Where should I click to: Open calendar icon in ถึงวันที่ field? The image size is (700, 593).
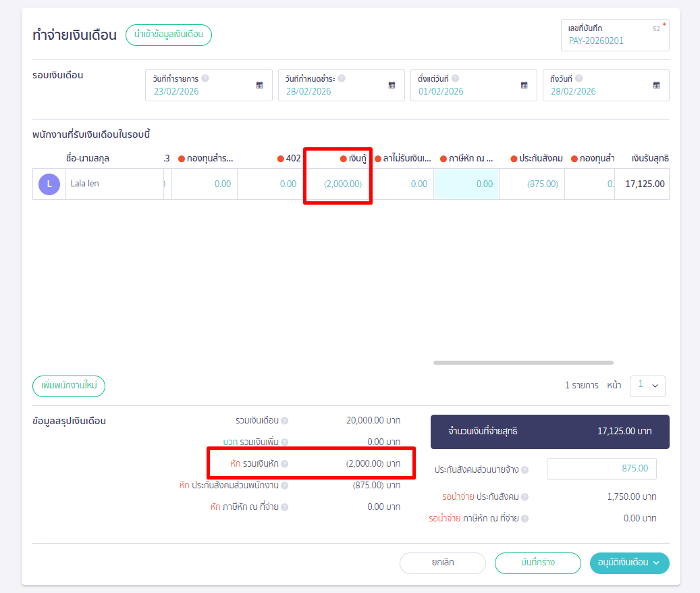click(656, 86)
